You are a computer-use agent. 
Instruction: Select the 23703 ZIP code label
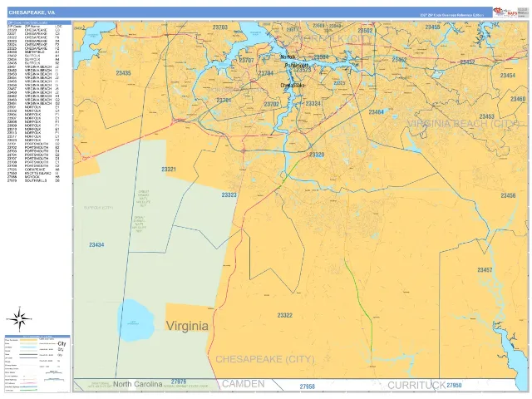(219, 27)
